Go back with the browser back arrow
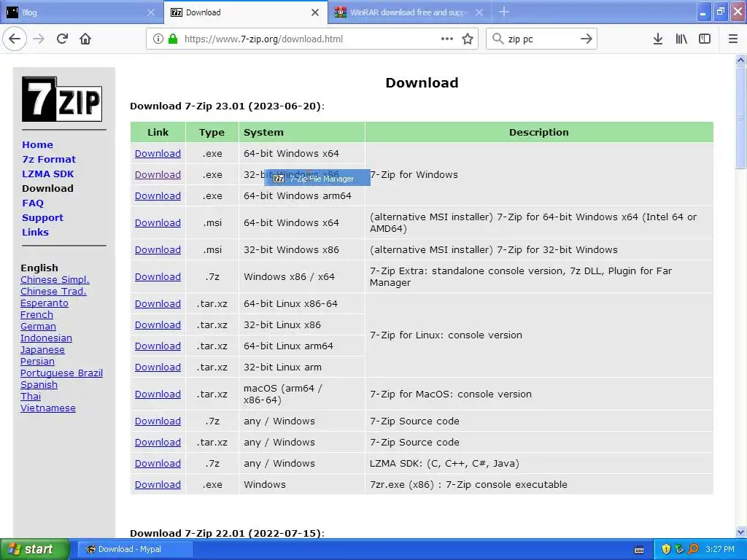This screenshot has width=747, height=560. tap(15, 39)
